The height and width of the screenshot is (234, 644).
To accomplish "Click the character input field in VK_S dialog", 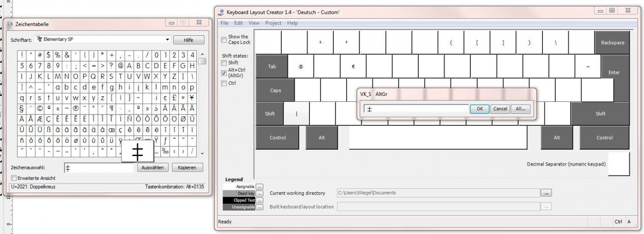I will point(416,109).
